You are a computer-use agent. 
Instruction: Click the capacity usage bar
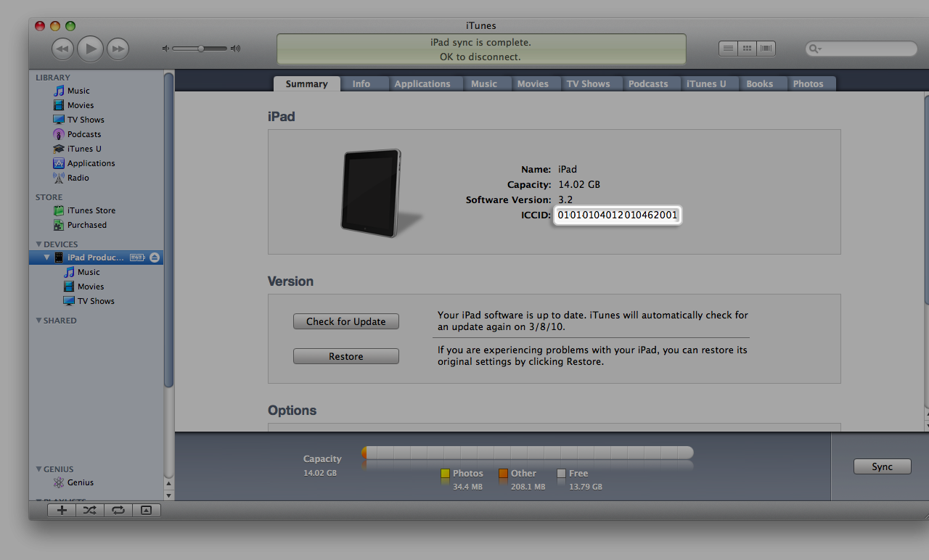pos(528,453)
